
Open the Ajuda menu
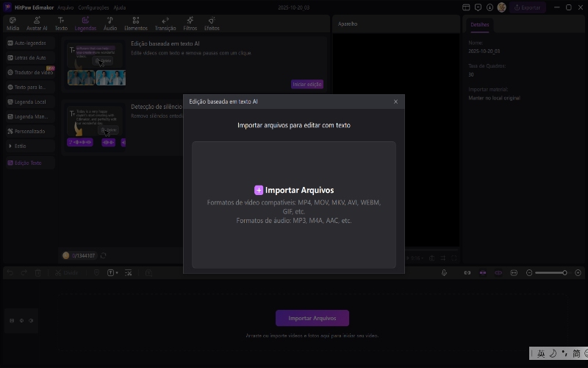(x=119, y=7)
